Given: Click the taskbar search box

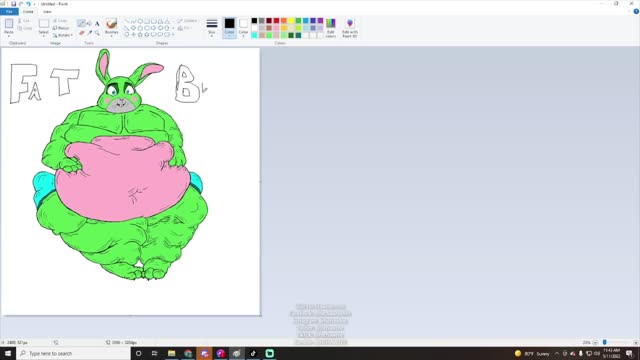Looking at the screenshot, I should [73, 353].
